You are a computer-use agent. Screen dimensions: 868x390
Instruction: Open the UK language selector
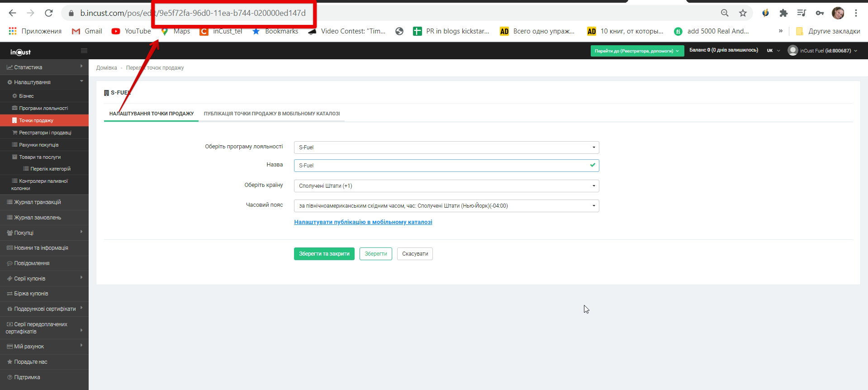[773, 51]
